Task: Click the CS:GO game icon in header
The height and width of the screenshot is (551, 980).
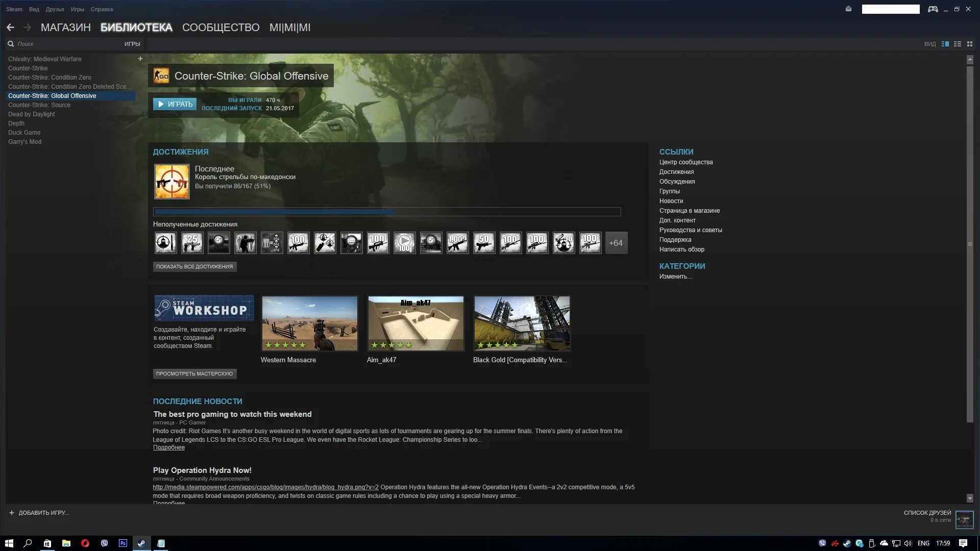Action: [x=162, y=76]
